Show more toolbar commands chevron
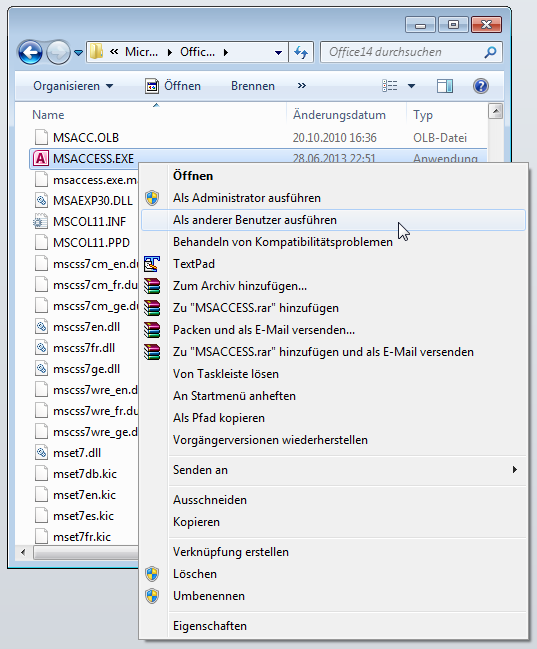The width and height of the screenshot is (537, 649). point(302,86)
